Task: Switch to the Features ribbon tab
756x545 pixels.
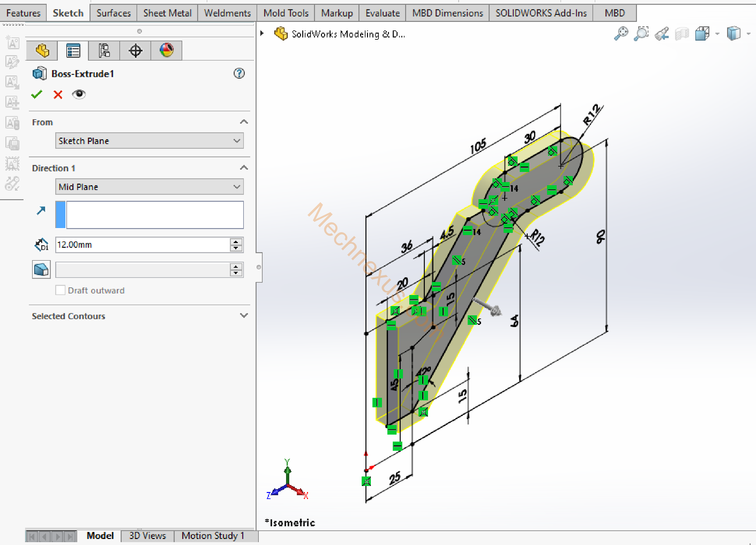Action: coord(23,13)
